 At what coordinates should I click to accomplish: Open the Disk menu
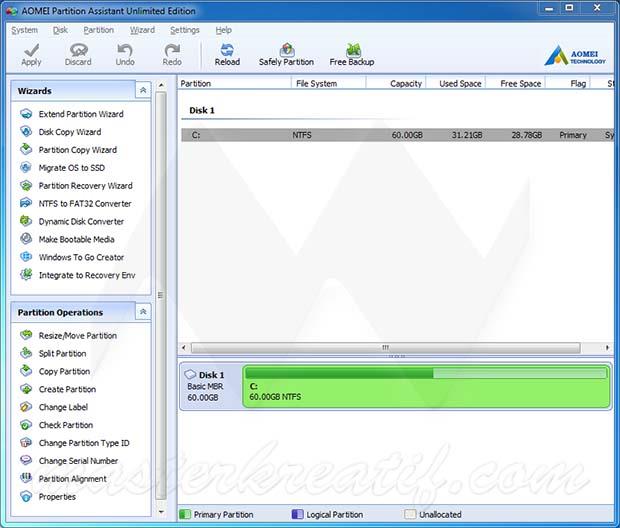point(60,30)
